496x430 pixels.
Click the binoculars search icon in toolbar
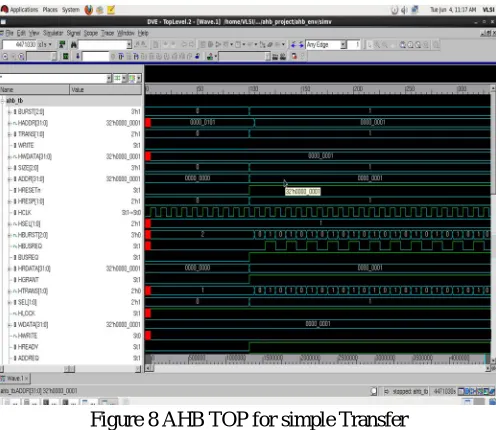coord(74,45)
